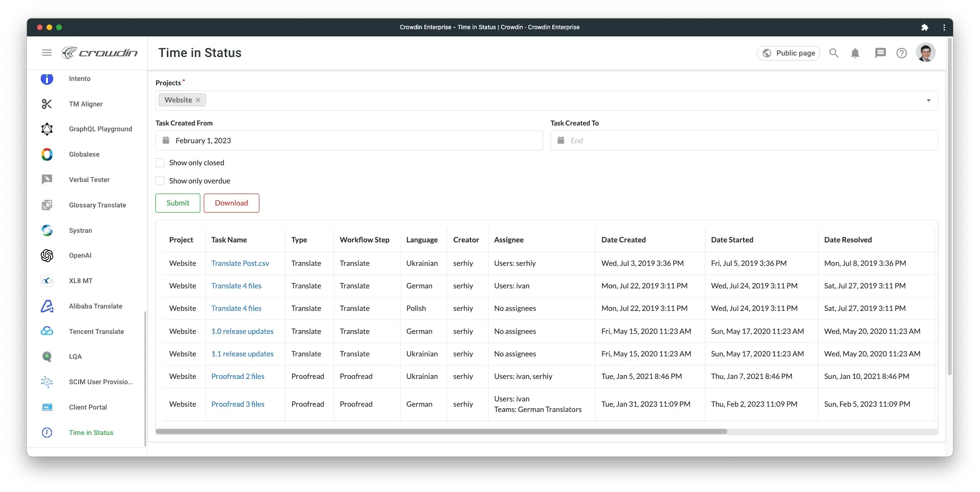The height and width of the screenshot is (492, 980).
Task: Open the user profile avatar
Action: [x=925, y=53]
